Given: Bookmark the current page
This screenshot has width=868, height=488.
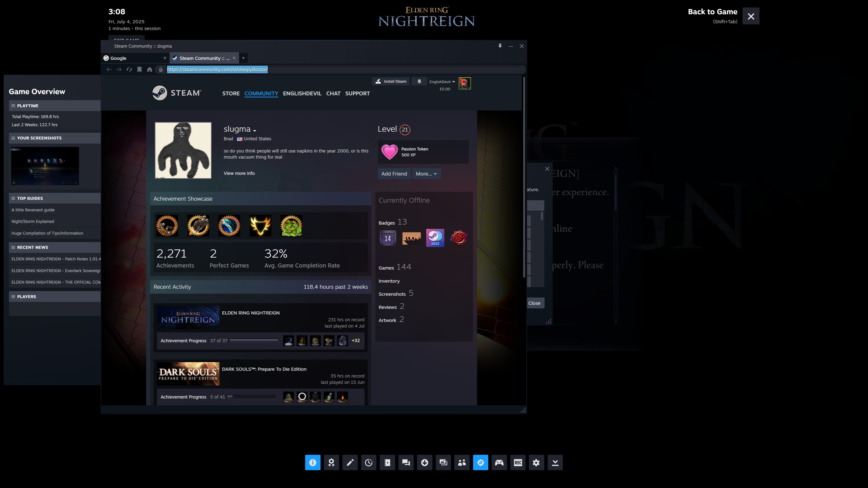Looking at the screenshot, I should [139, 69].
